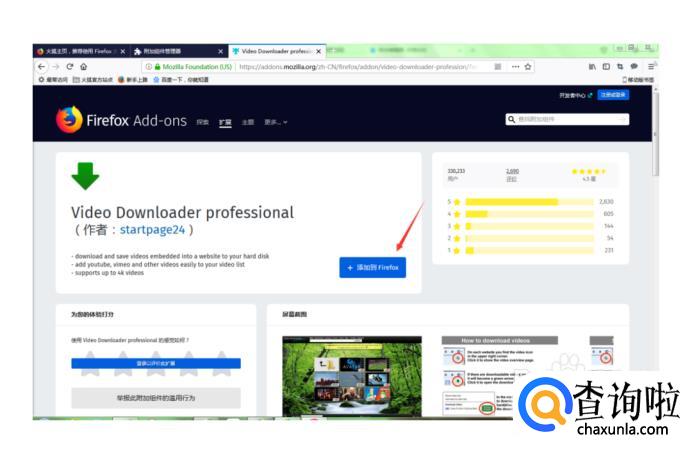Click the Video Downloader professional title text

tap(182, 212)
